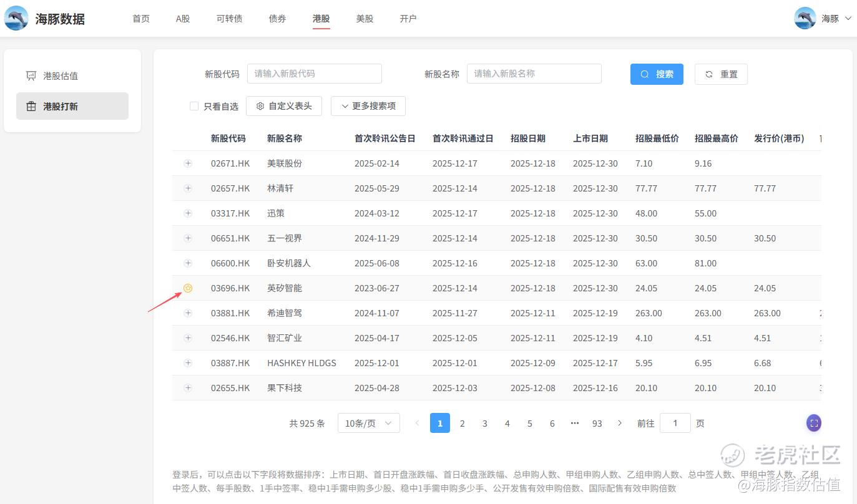
Task: Click the fullscreen icon near pagination
Action: coord(813,423)
